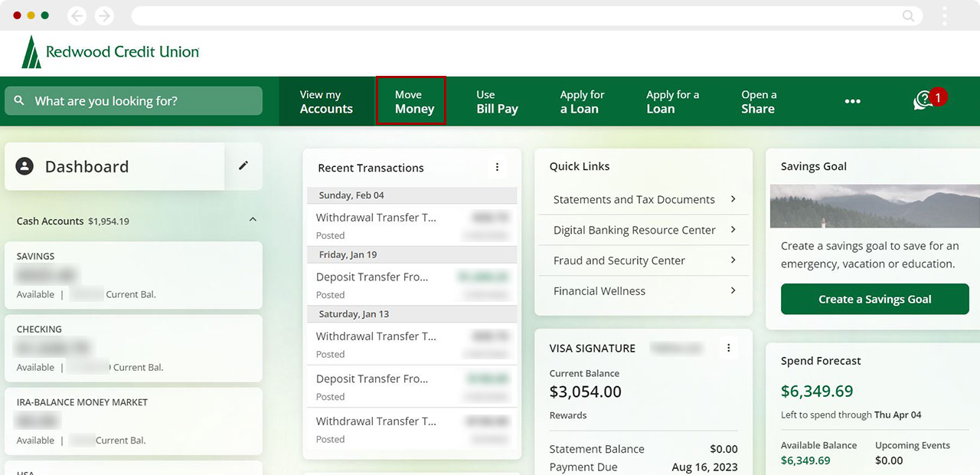Click the Savings Goal mountain image

[x=875, y=205]
